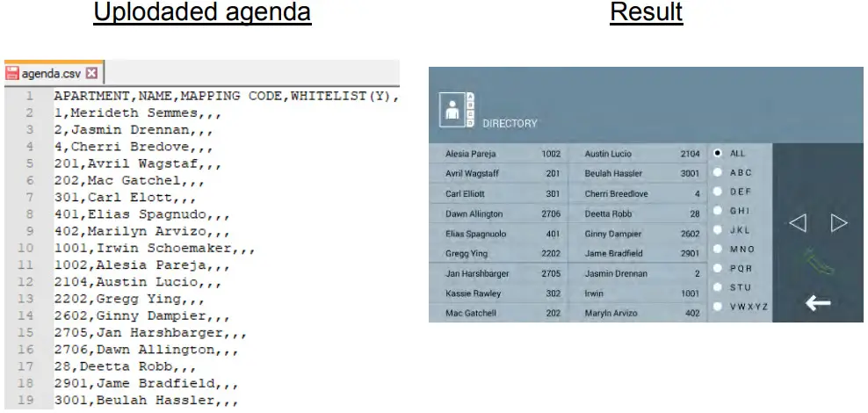Click the CSV line '202,Mac Gatchel,,,'
This screenshot has width=868, height=413.
point(129,180)
